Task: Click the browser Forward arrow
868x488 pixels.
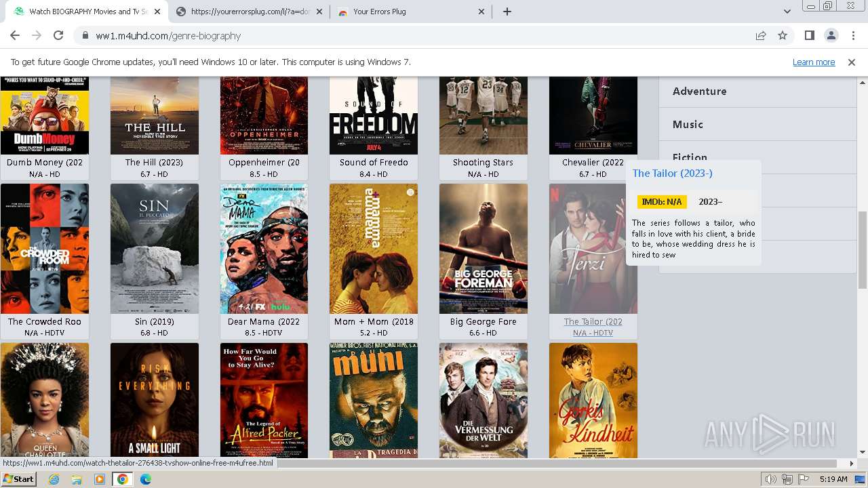Action: (x=36, y=36)
